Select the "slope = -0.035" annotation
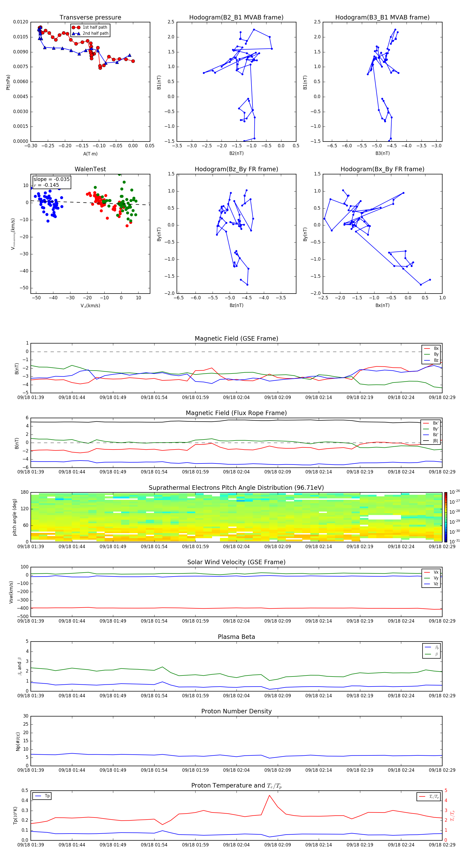The height and width of the screenshot is (868, 473). tap(52, 179)
